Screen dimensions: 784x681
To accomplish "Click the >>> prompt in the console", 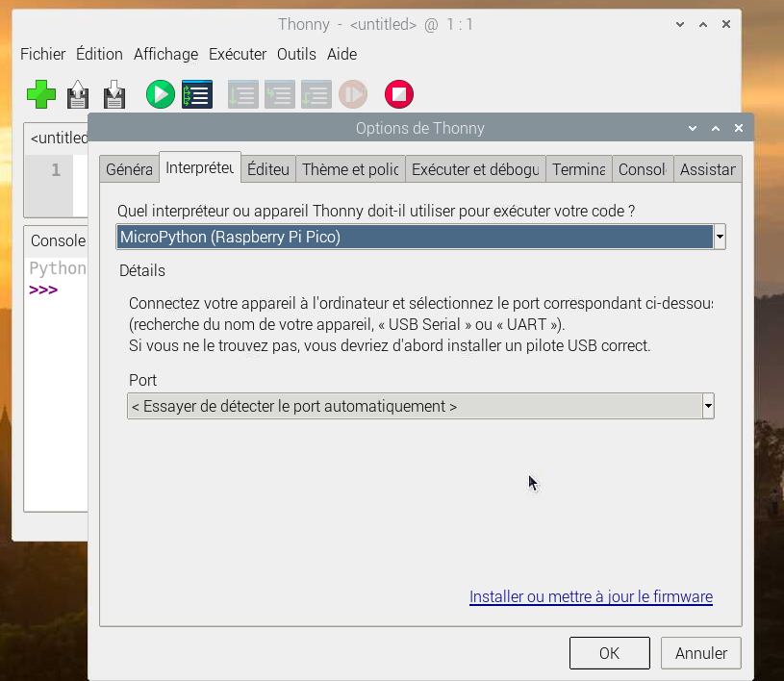I will click(43, 290).
